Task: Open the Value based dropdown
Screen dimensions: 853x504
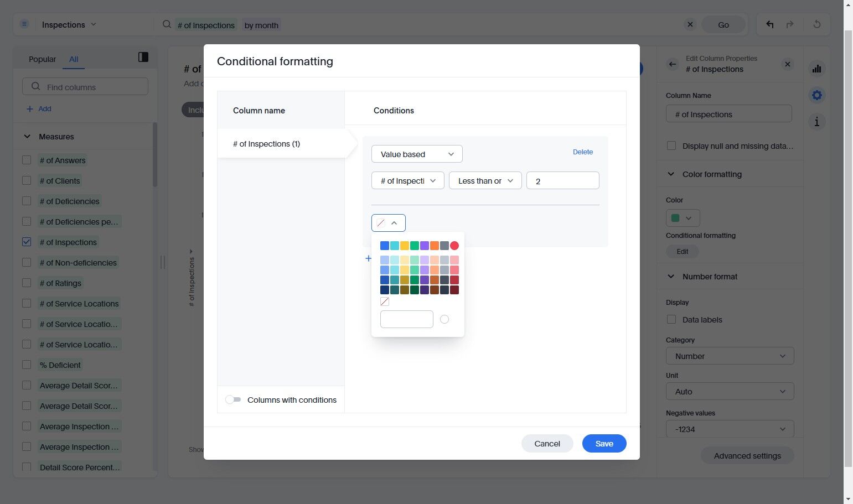Action: pyautogui.click(x=416, y=154)
